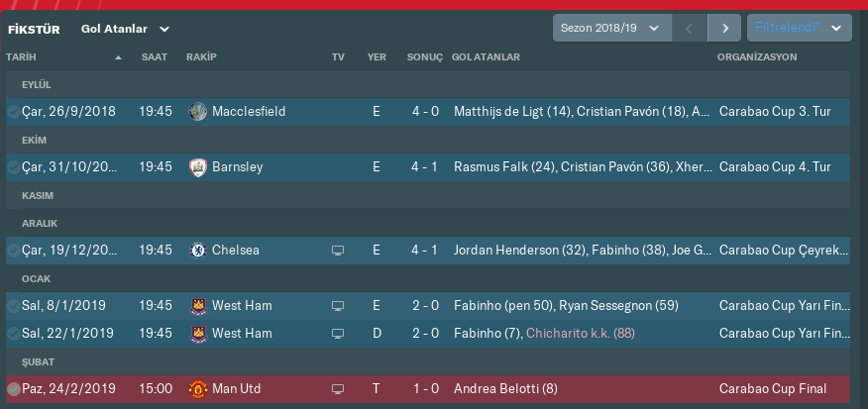Screen dimensions: 868x409
Task: Go to the next season arrow button
Action: (x=725, y=29)
